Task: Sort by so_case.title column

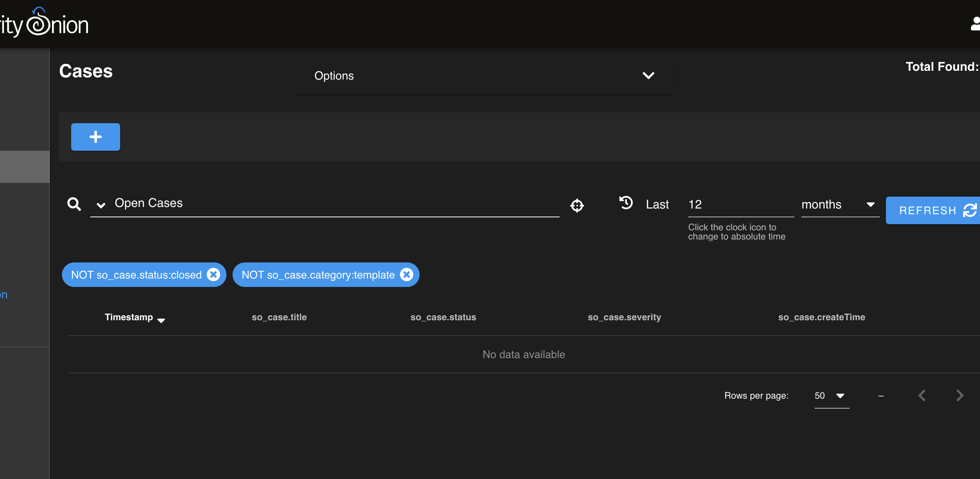Action: (x=279, y=317)
